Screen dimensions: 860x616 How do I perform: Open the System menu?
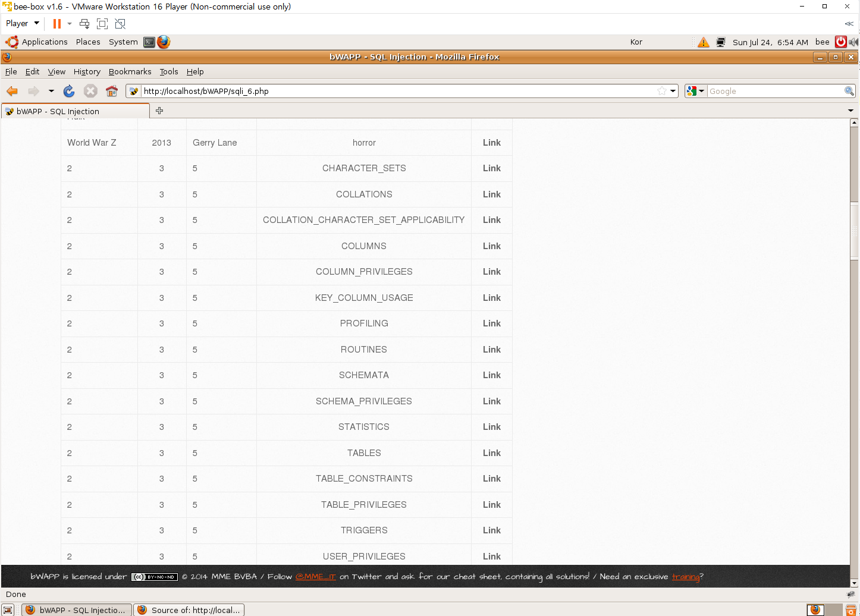pos(123,42)
